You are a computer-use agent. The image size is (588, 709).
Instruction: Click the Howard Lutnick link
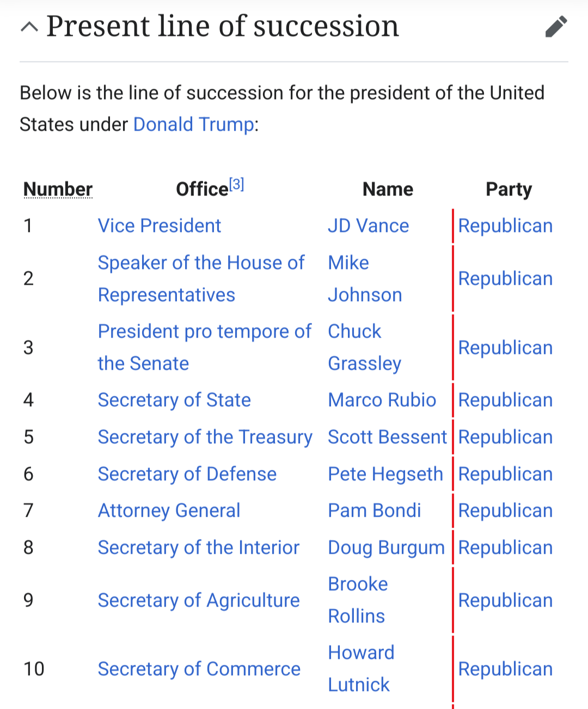[362, 669]
